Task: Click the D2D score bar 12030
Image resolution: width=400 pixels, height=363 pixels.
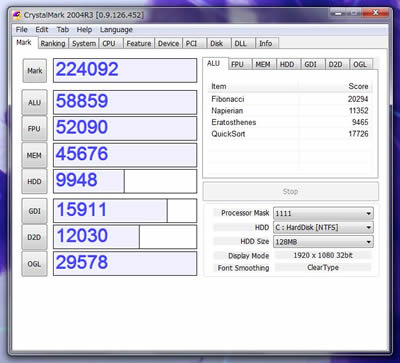Action: coord(125,237)
